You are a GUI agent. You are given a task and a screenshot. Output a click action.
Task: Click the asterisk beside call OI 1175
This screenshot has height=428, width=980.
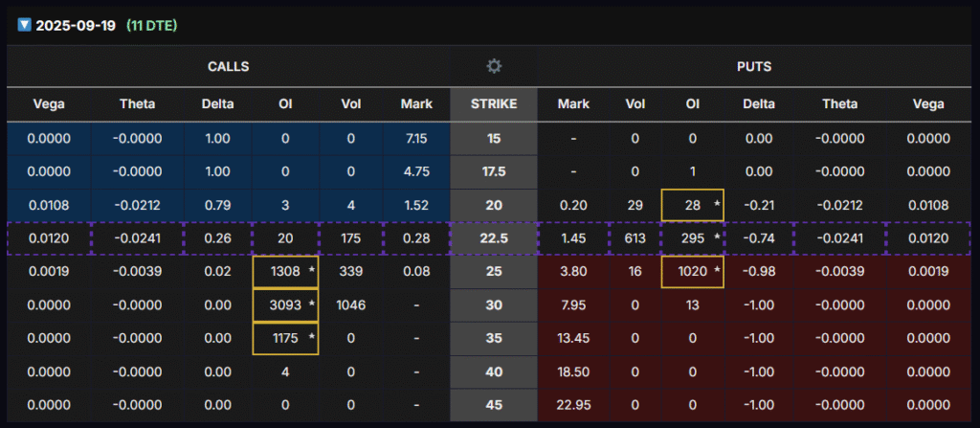311,339
